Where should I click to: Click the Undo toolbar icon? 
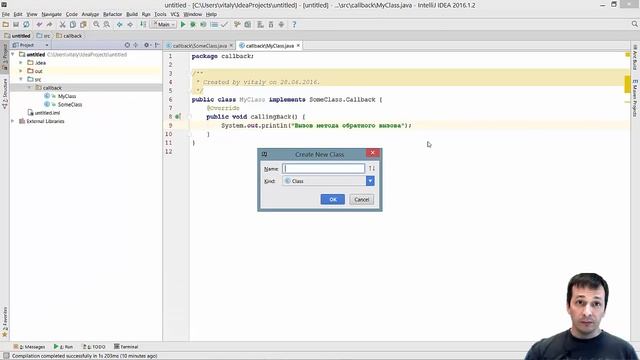(x=39, y=25)
